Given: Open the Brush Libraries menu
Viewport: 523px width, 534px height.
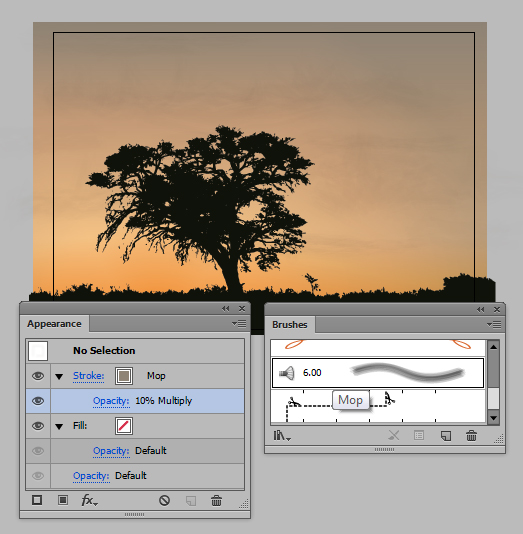Looking at the screenshot, I should [x=282, y=436].
